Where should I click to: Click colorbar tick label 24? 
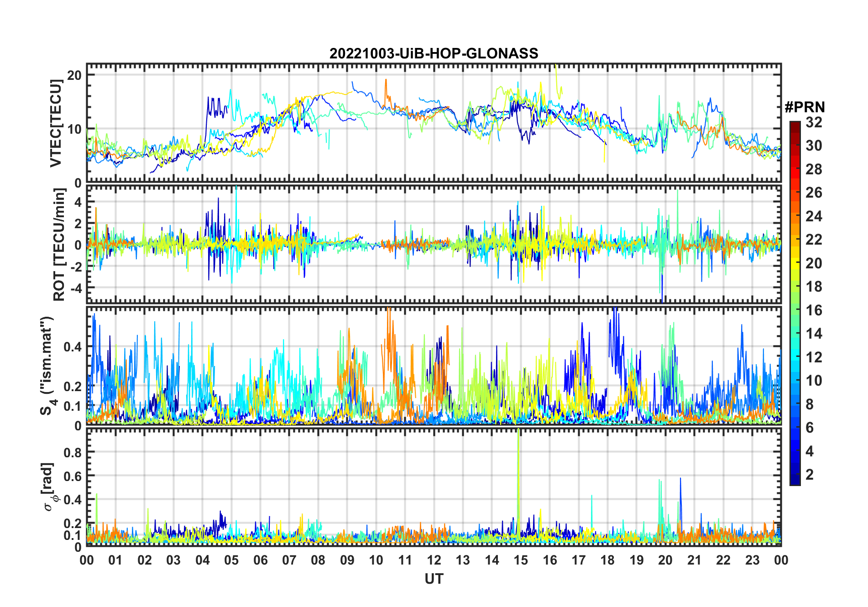tap(814, 216)
